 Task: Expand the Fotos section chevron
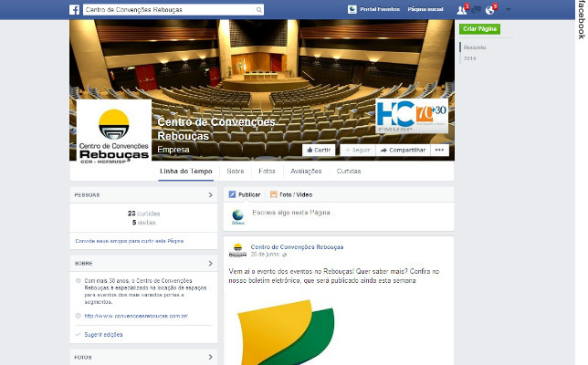click(x=210, y=357)
